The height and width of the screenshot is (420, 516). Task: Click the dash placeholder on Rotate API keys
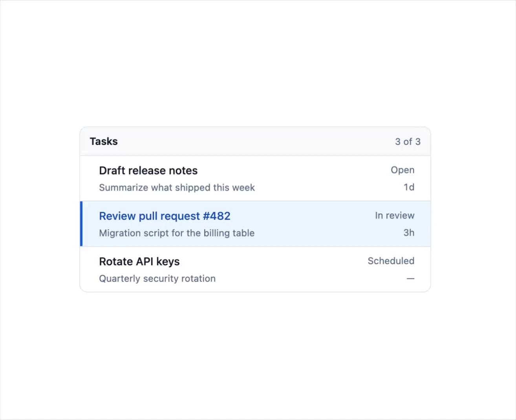410,278
